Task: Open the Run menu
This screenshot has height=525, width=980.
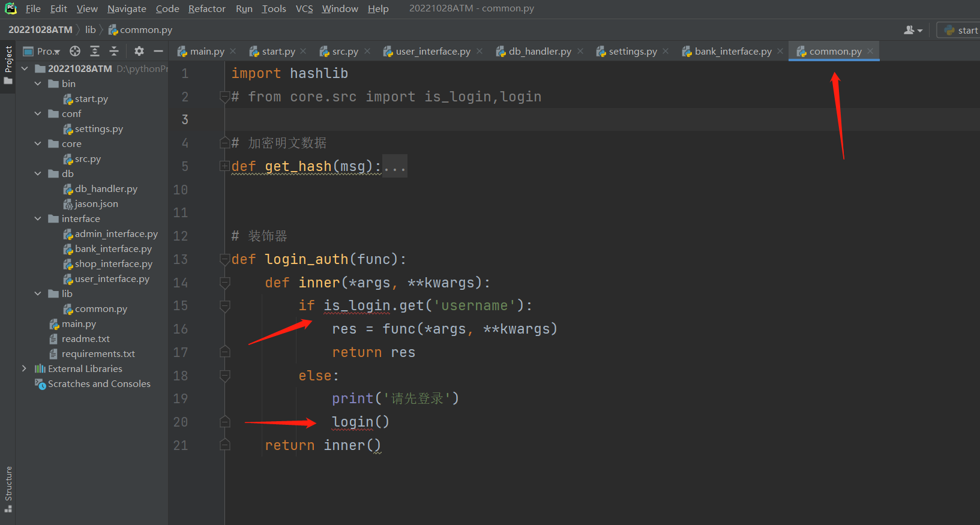Action: tap(244, 8)
